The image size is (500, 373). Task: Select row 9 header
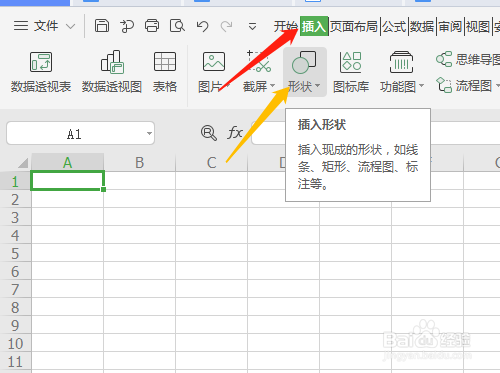[x=15, y=325]
